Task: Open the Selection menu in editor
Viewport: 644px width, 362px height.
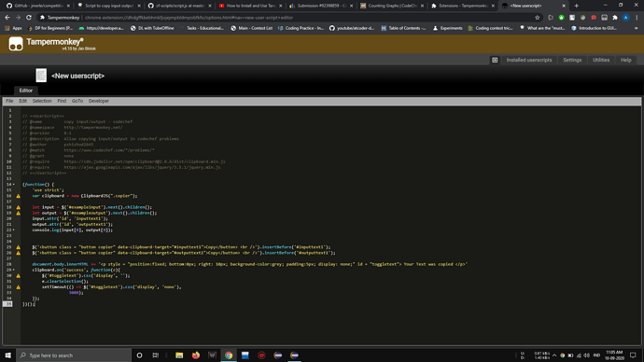Action: coord(42,101)
